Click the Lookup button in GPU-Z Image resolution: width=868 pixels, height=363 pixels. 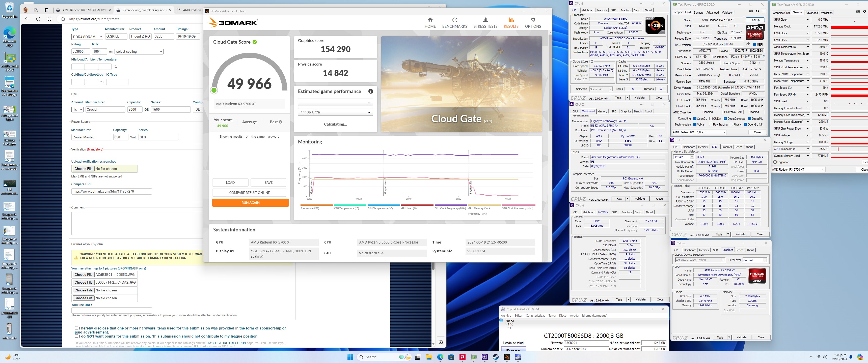755,20
